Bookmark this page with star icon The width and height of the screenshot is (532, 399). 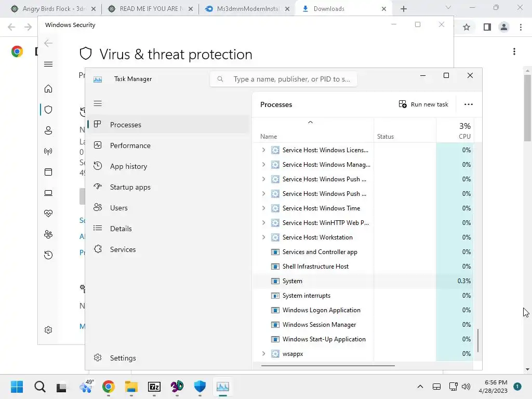point(467,27)
